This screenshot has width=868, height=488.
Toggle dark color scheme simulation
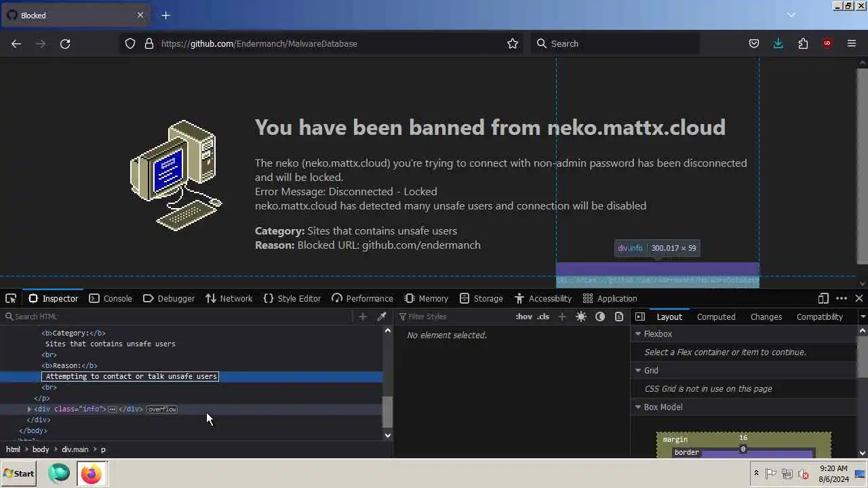pos(600,317)
